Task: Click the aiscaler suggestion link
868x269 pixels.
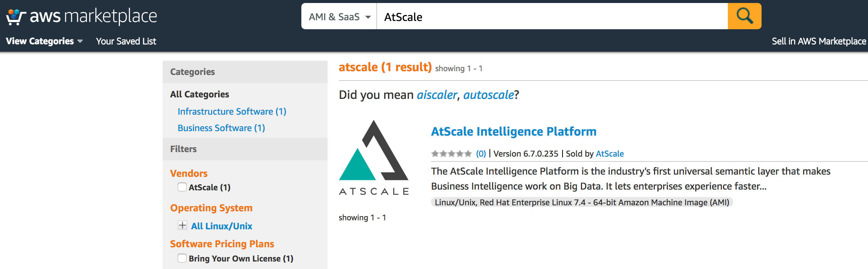Action: (437, 95)
